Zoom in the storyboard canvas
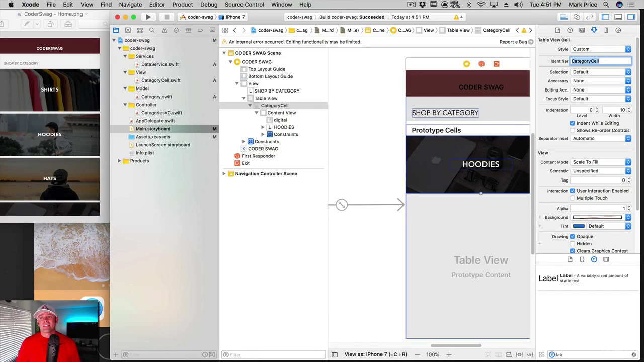 449,354
